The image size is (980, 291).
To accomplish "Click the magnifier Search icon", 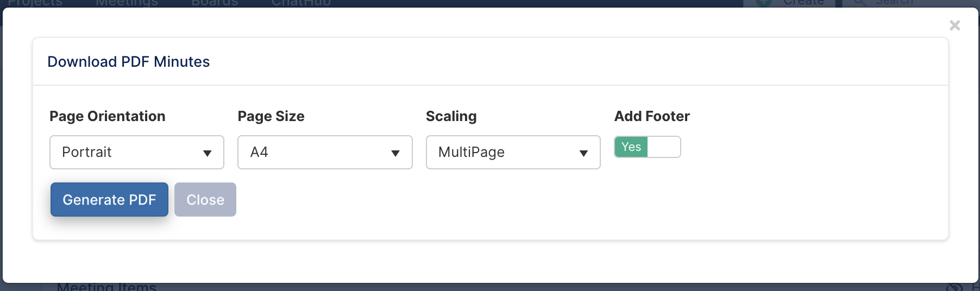I will coord(859,3).
